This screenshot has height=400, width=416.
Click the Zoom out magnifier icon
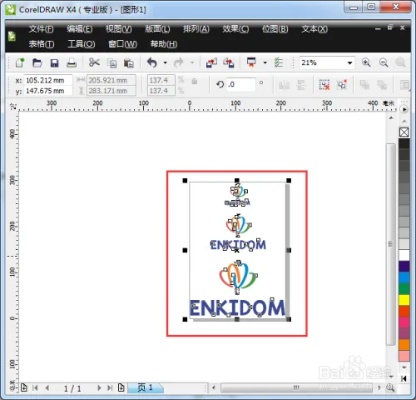click(x=384, y=63)
